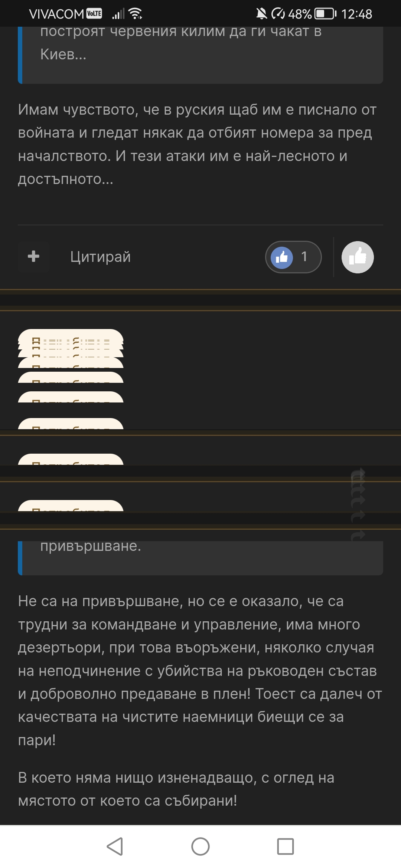Tap the VIVACOM carrier label
This screenshot has height=868, width=401.
click(x=56, y=14)
